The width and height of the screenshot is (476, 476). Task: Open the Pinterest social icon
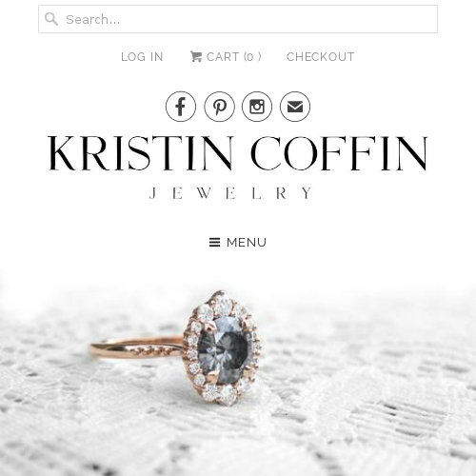point(219,107)
